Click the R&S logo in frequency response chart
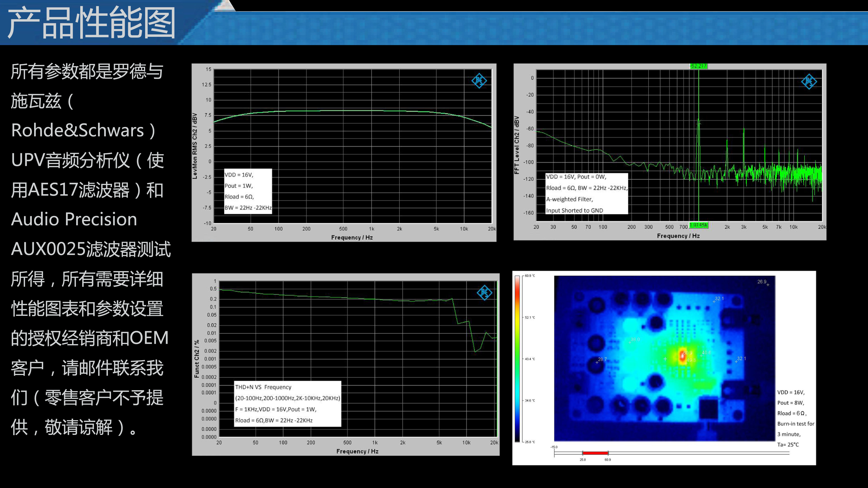This screenshot has width=868, height=488. 479,81
